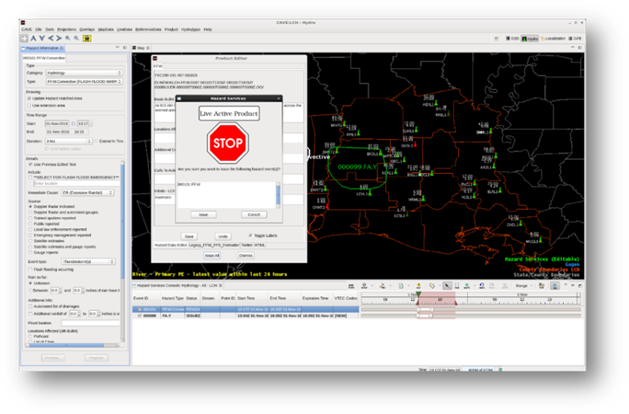Image resolution: width=629 pixels, height=414 pixels.
Task: Click the start time spinner arrows
Action: [x=91, y=124]
